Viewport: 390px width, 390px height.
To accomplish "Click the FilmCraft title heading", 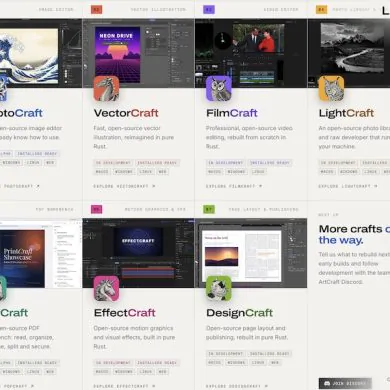I will 232,113.
